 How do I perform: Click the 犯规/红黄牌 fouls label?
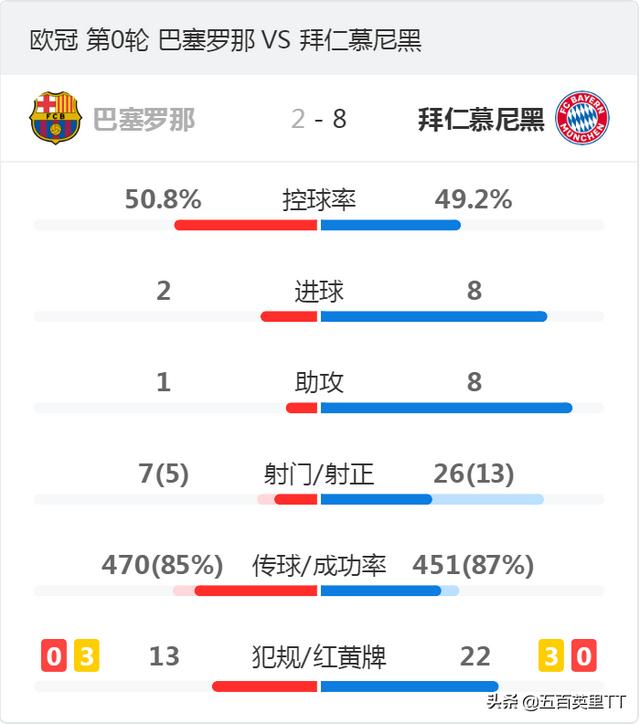[x=319, y=657]
